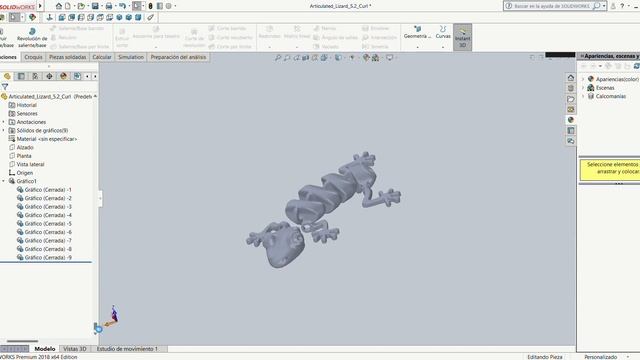Open the Design Library icon in the task pane
This screenshot has width=640, height=360.
(x=571, y=88)
